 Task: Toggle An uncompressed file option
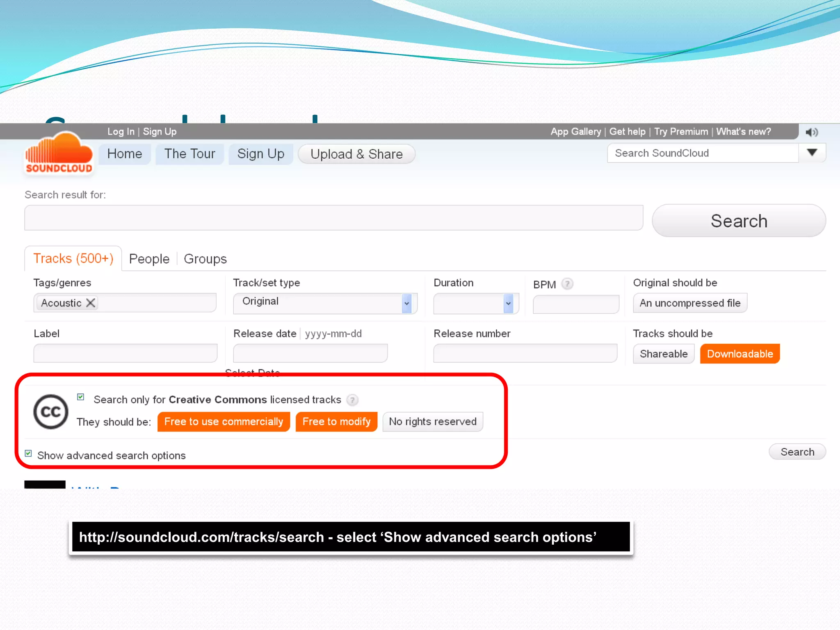[690, 303]
